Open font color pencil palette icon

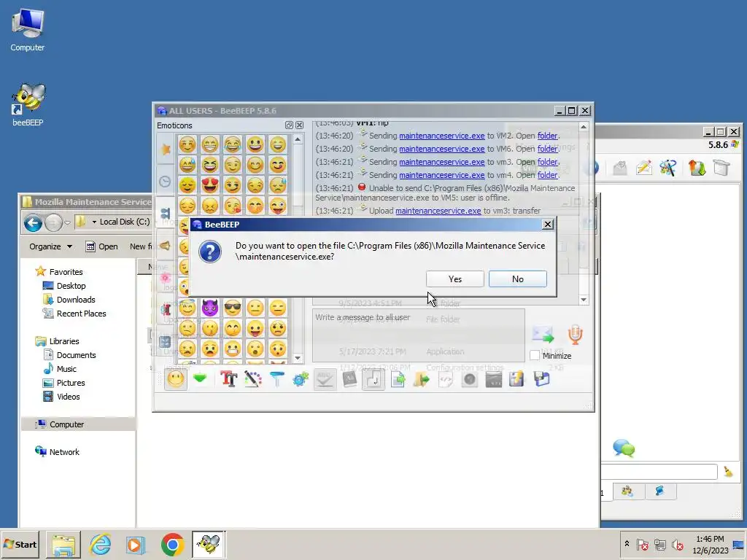click(253, 379)
